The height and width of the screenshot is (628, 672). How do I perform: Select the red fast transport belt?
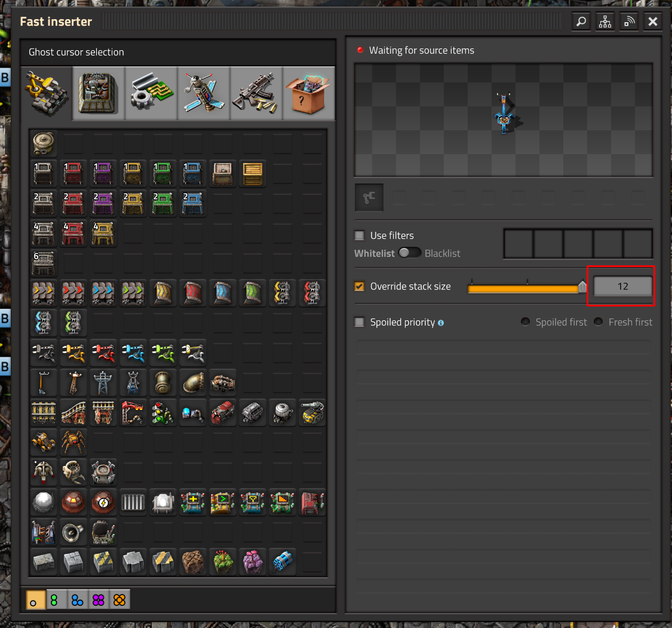click(73, 293)
